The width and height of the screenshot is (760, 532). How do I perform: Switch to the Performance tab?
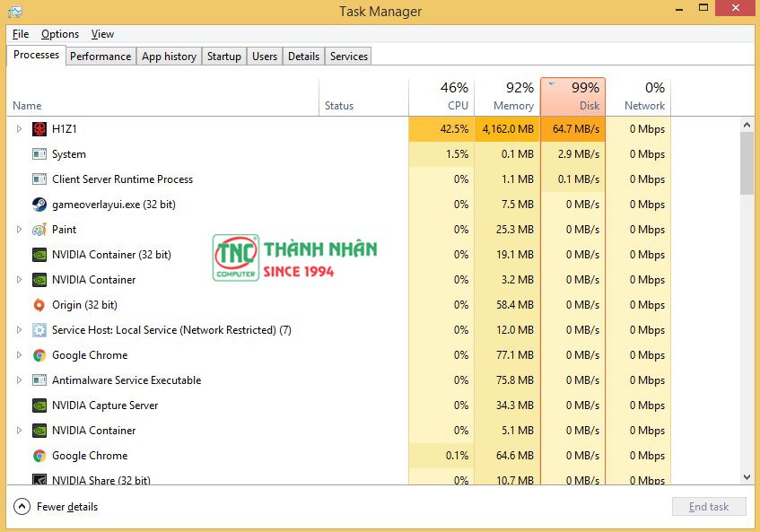(x=100, y=57)
